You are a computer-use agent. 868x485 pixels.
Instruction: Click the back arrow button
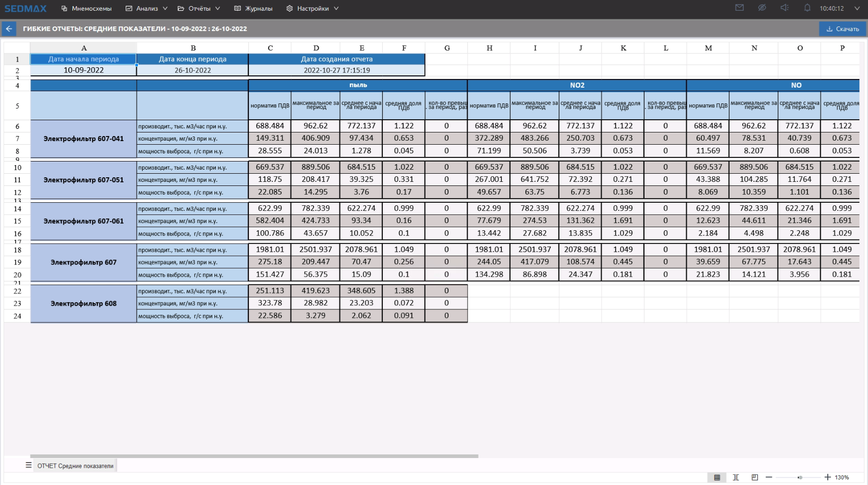9,29
